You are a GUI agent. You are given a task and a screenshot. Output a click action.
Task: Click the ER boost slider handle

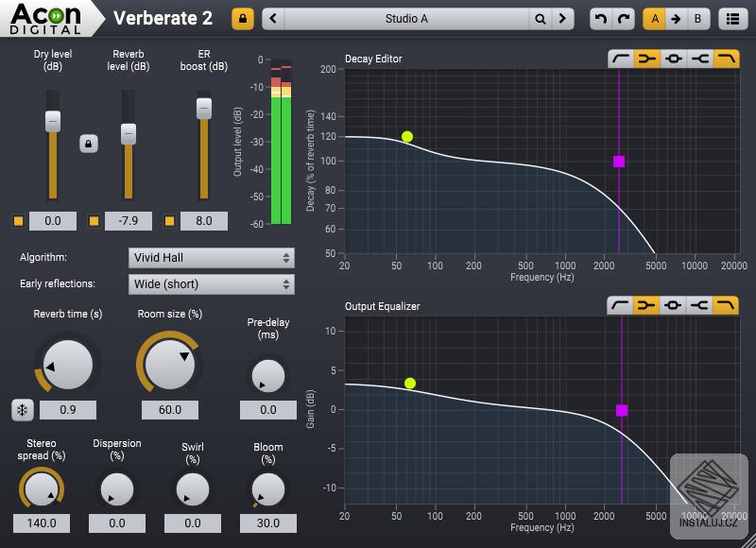point(204,109)
